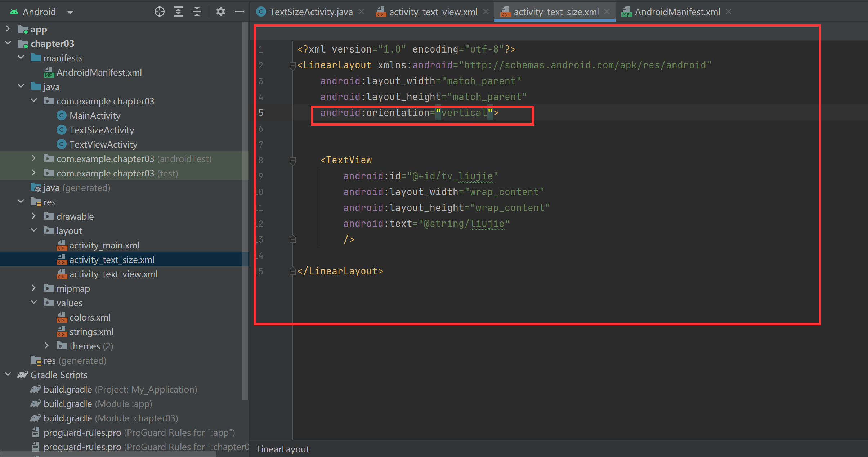This screenshot has height=457, width=868.
Task: Click the locate opened file target icon
Action: click(x=160, y=12)
